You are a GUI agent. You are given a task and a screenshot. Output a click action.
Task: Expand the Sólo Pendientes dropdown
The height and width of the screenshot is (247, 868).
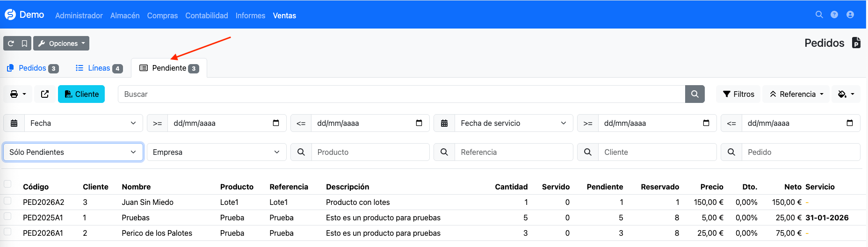pos(73,152)
